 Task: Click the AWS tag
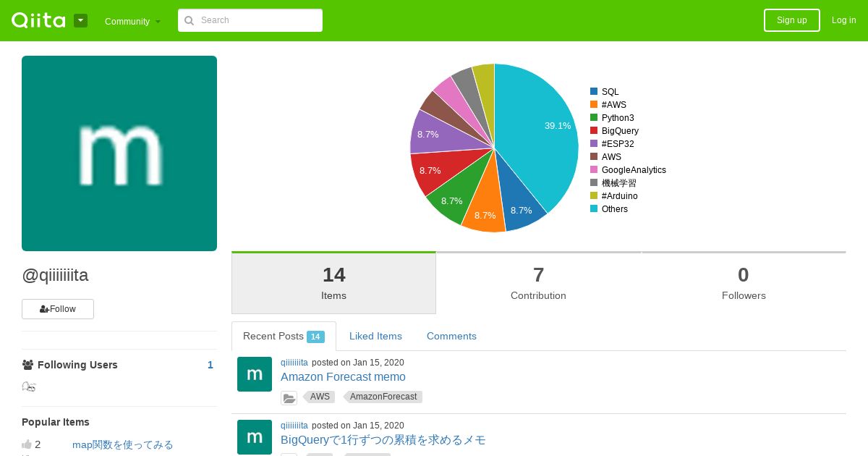tap(319, 397)
